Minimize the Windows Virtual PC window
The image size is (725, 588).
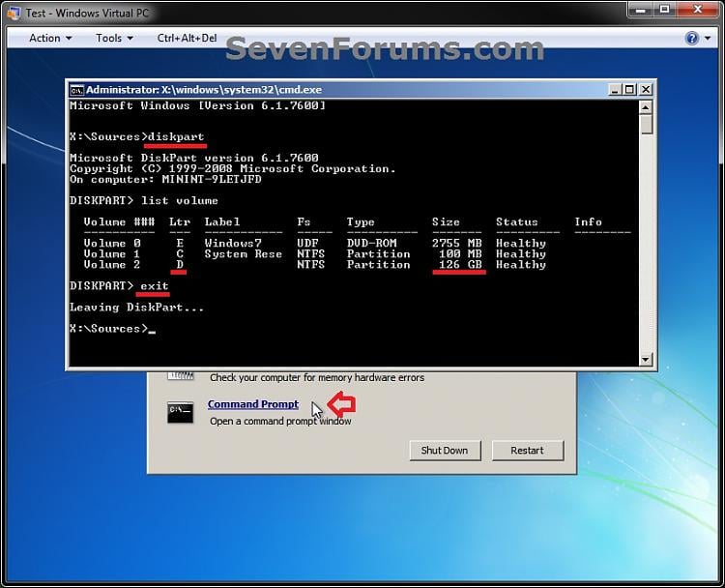(x=640, y=11)
